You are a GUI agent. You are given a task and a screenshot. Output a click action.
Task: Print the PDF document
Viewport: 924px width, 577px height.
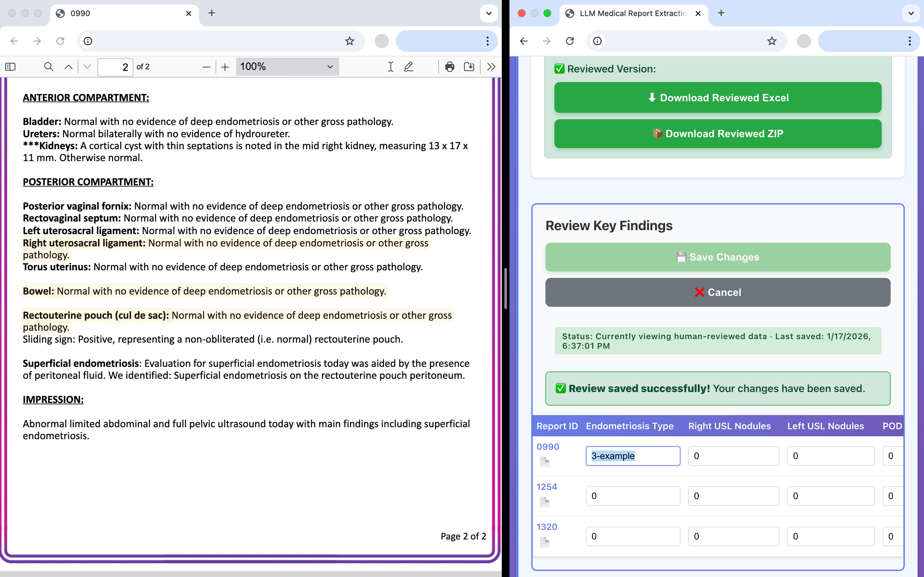449,67
